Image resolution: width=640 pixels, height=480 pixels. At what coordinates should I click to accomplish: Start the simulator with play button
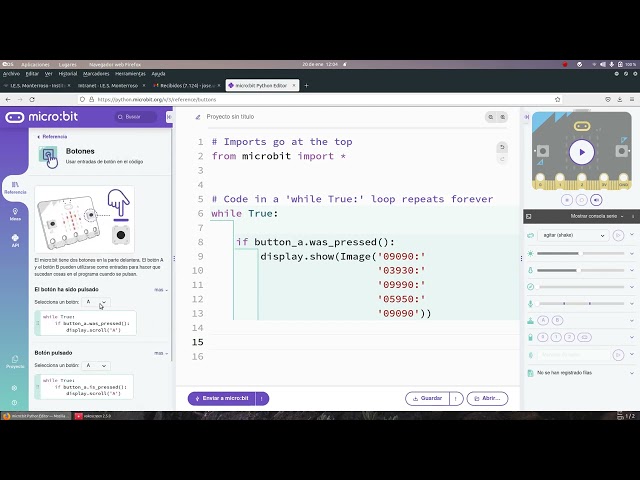[x=582, y=152]
